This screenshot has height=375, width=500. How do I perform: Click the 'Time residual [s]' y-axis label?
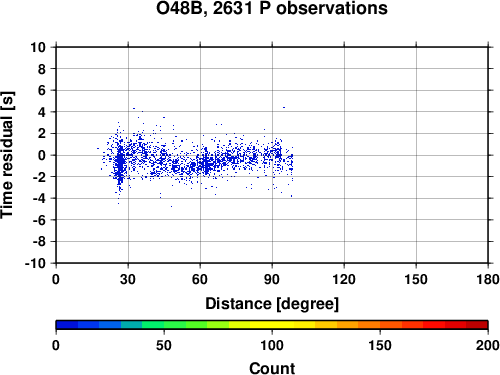coord(7,155)
